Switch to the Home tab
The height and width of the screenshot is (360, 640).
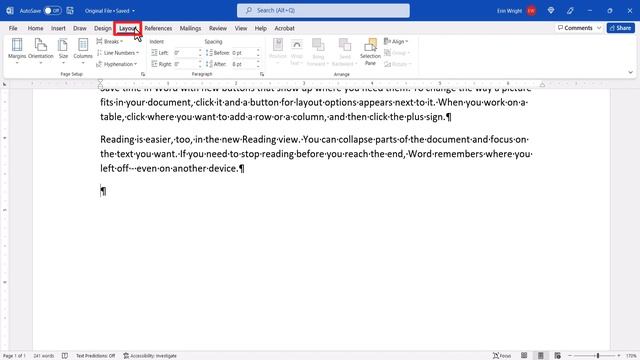pos(36,28)
